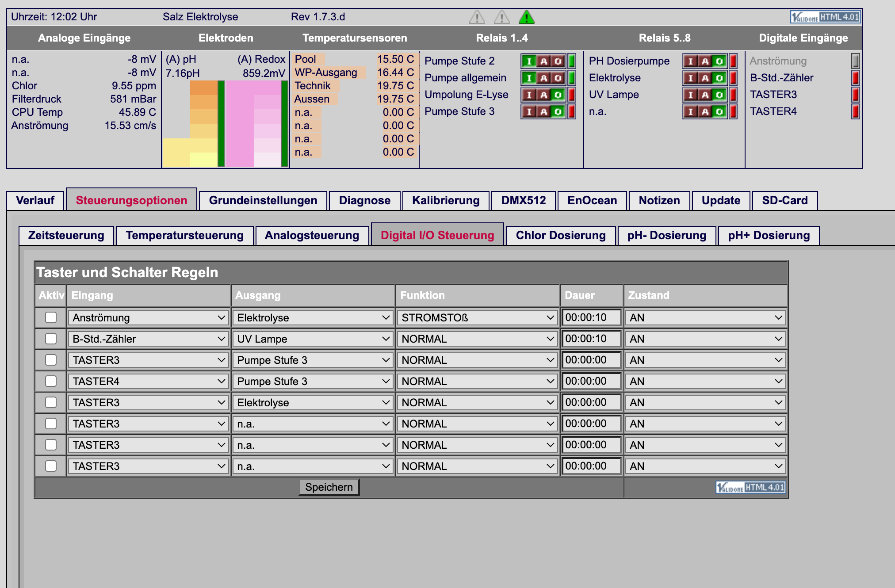Screen dimensions: 895x588
Task: Open the pH+ Dosierung sub-tab
Action: (x=769, y=235)
